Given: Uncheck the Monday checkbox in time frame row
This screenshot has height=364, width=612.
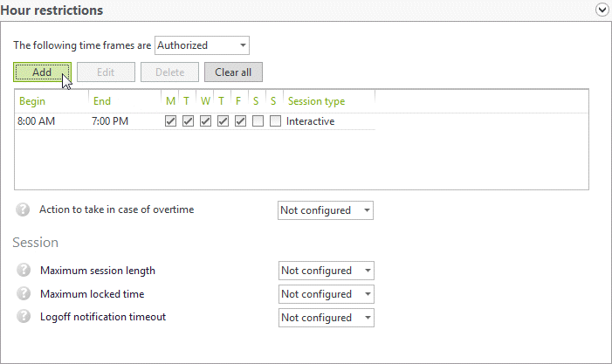Looking at the screenshot, I should click(171, 121).
